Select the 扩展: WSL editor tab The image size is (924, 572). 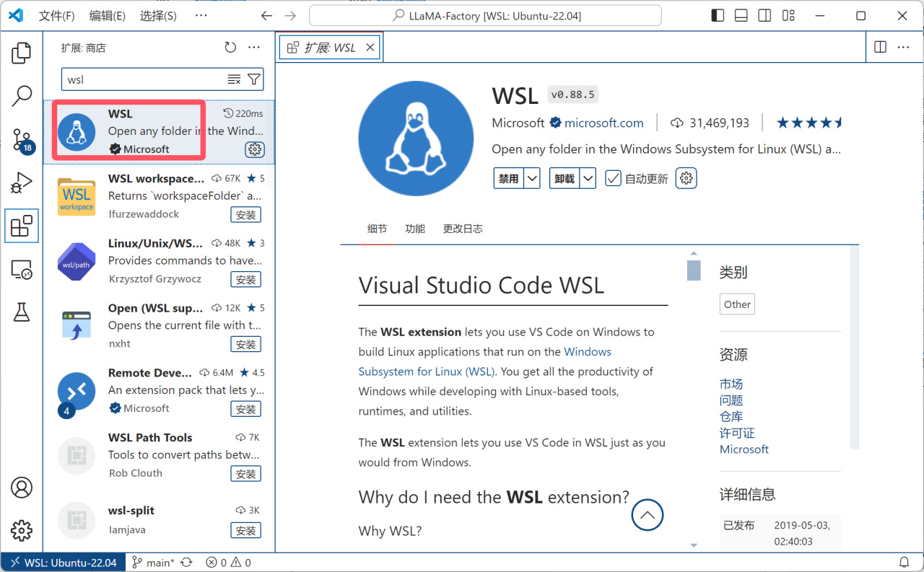tap(331, 48)
